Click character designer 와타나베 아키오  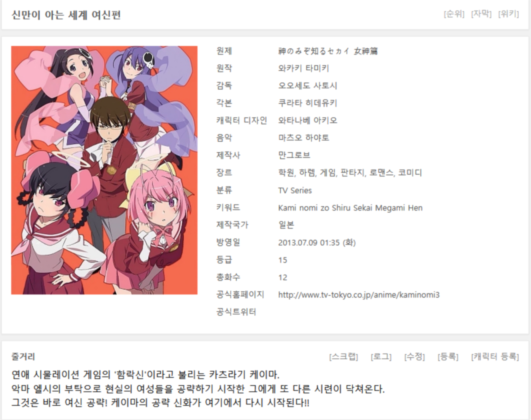click(308, 120)
